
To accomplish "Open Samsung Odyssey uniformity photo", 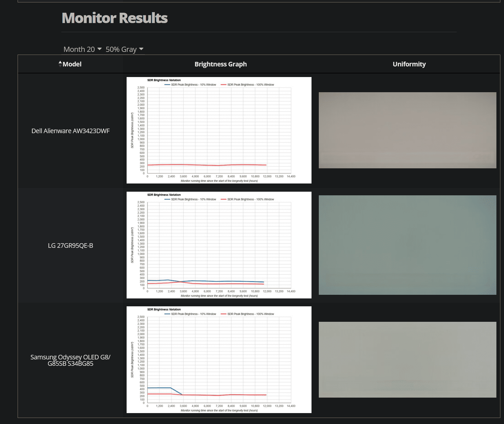I will 407,360.
